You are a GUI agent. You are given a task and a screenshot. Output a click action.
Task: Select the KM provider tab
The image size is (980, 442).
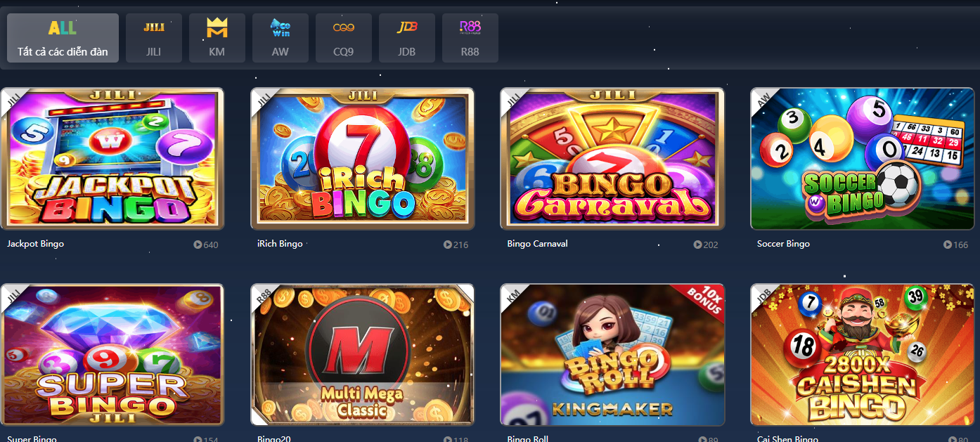[217, 38]
